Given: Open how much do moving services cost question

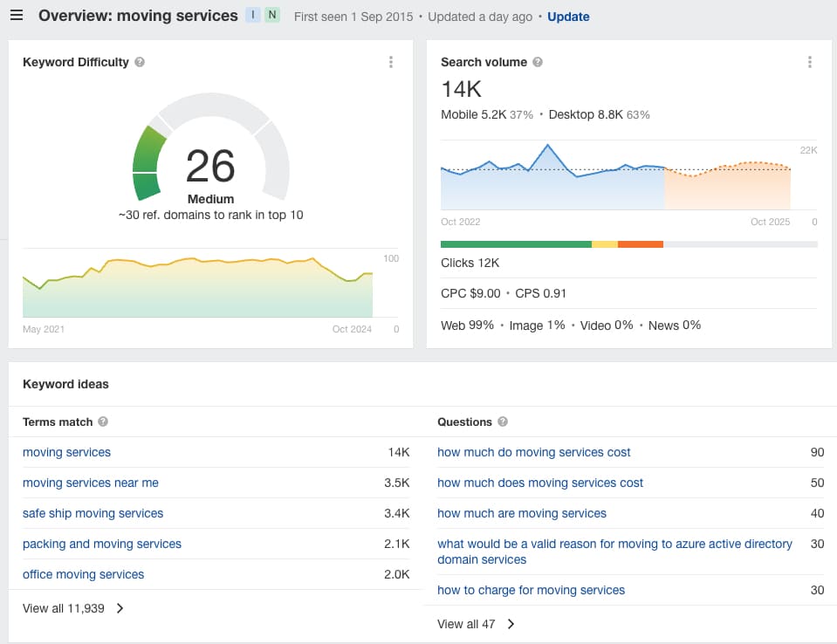Looking at the screenshot, I should point(534,452).
